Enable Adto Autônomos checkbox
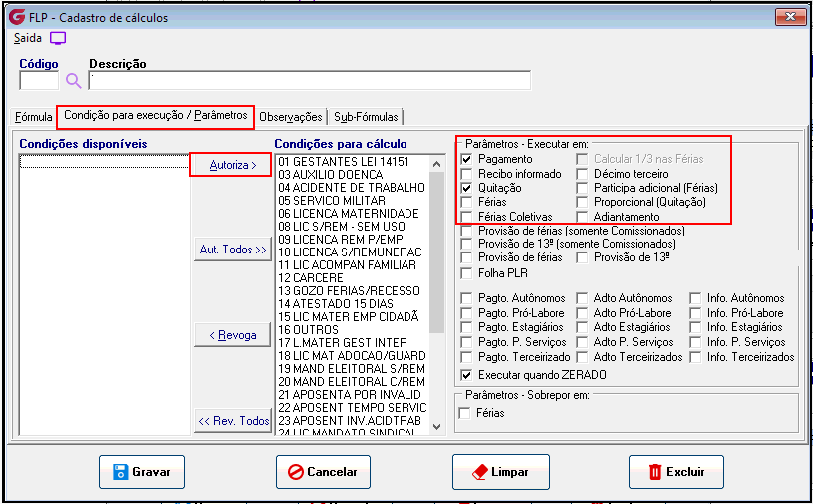813x504 pixels. click(583, 298)
